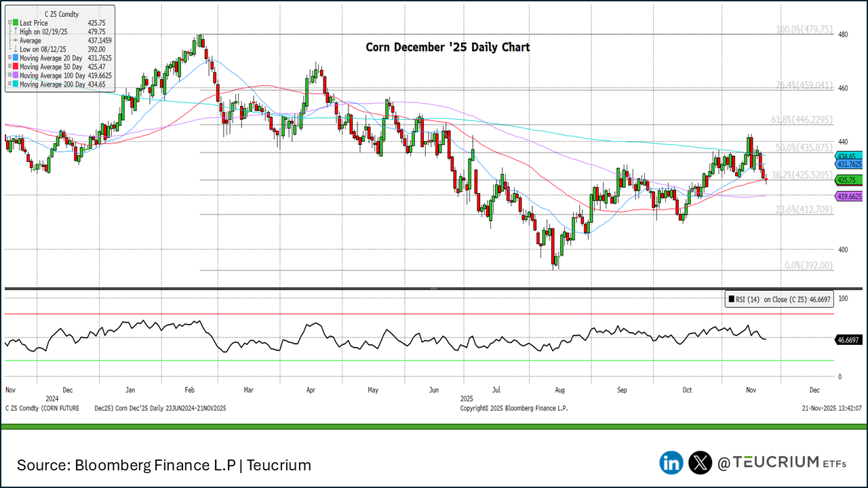Collapse the Last Price legend group
868x488 pixels.
9,22
